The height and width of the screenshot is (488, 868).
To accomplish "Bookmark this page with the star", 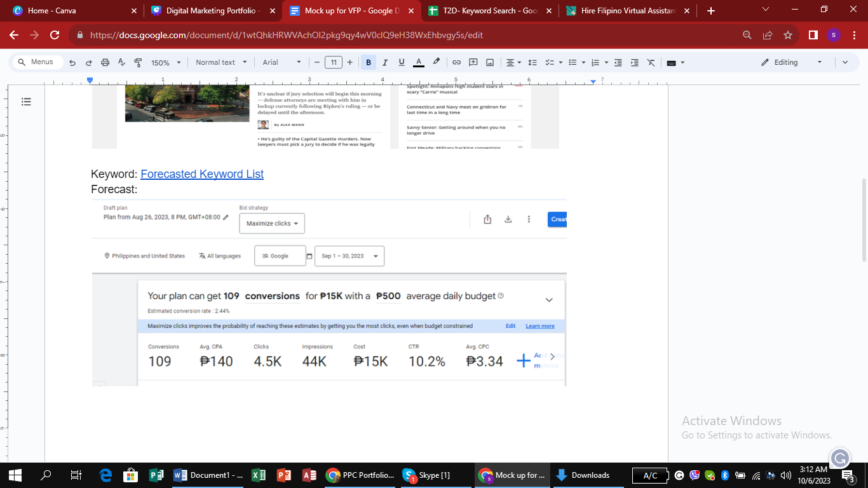I will (788, 36).
